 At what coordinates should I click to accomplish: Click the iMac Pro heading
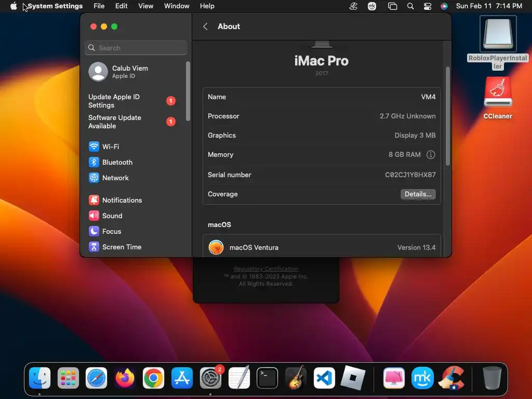[321, 61]
